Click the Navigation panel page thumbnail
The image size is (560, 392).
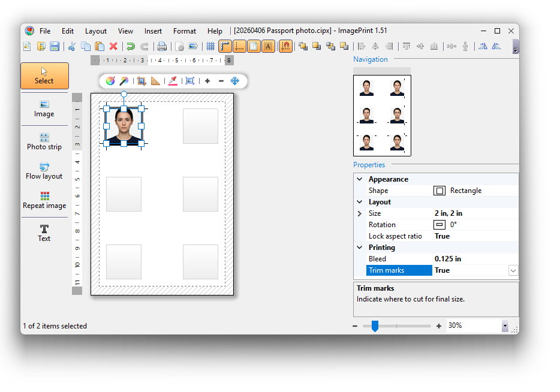[x=382, y=116]
